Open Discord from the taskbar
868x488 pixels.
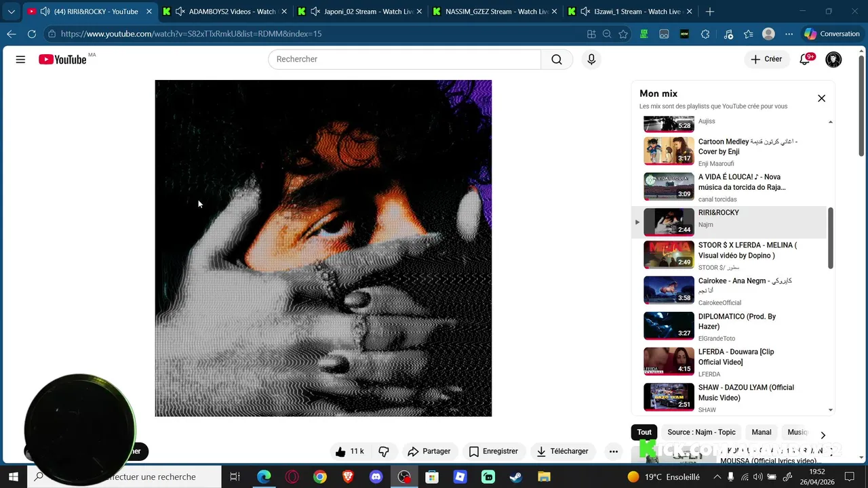coord(376,476)
